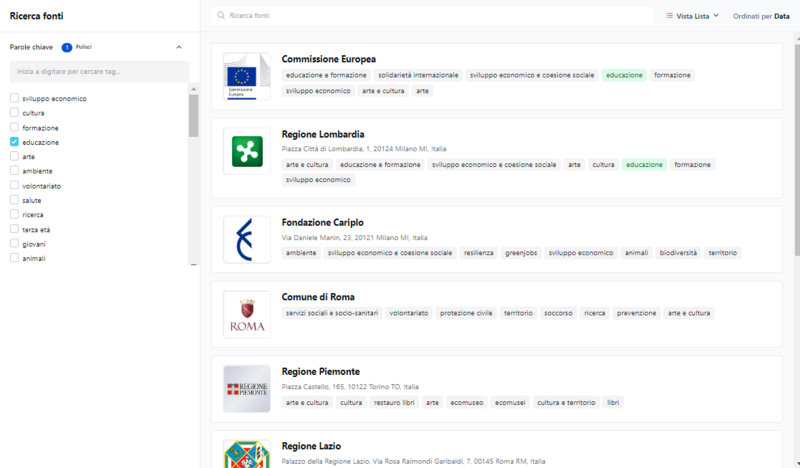Open the Regione Lombardia green logo
This screenshot has height=468, width=800.
point(246,151)
